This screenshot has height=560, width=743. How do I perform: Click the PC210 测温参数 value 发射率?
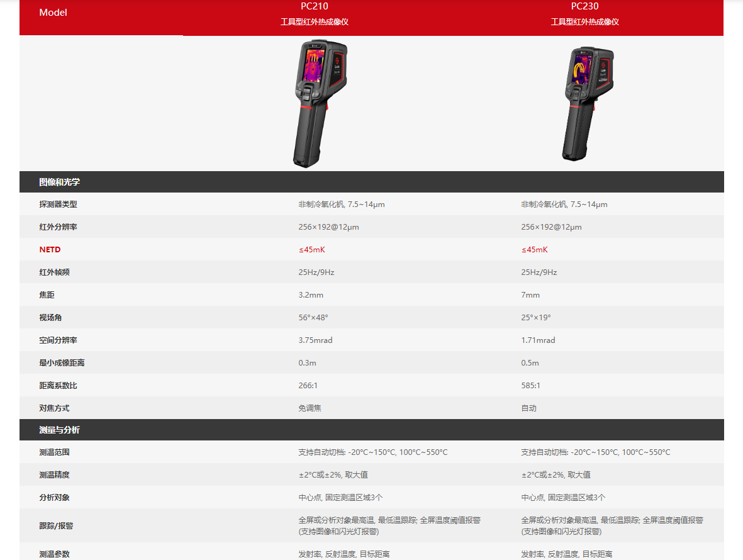coord(344,554)
